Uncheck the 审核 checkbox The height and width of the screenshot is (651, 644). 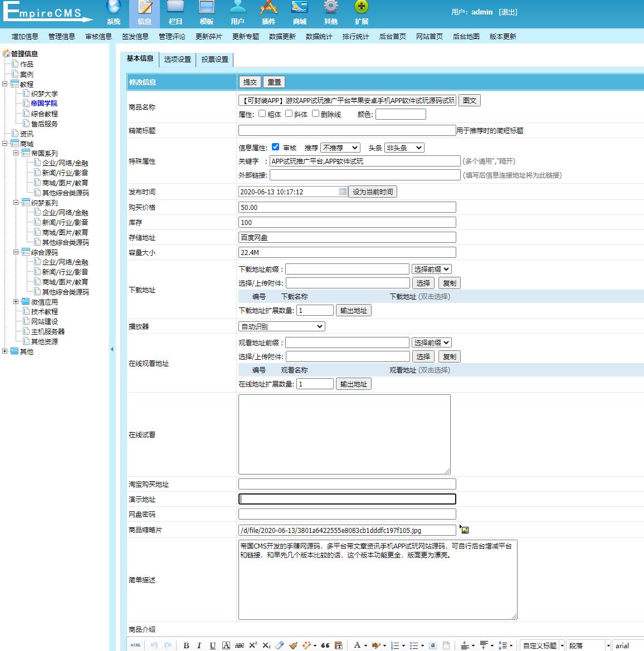[275, 147]
